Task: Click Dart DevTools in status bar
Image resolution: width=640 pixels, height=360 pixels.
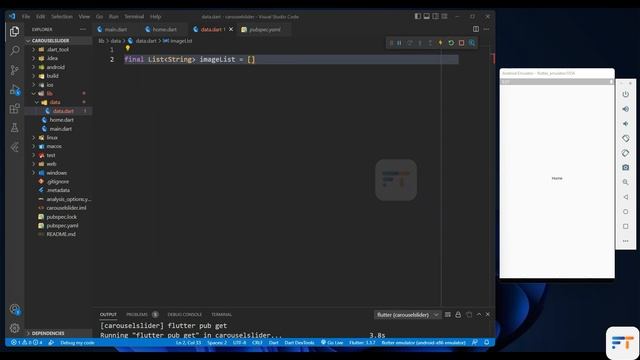Action: tap(299, 342)
